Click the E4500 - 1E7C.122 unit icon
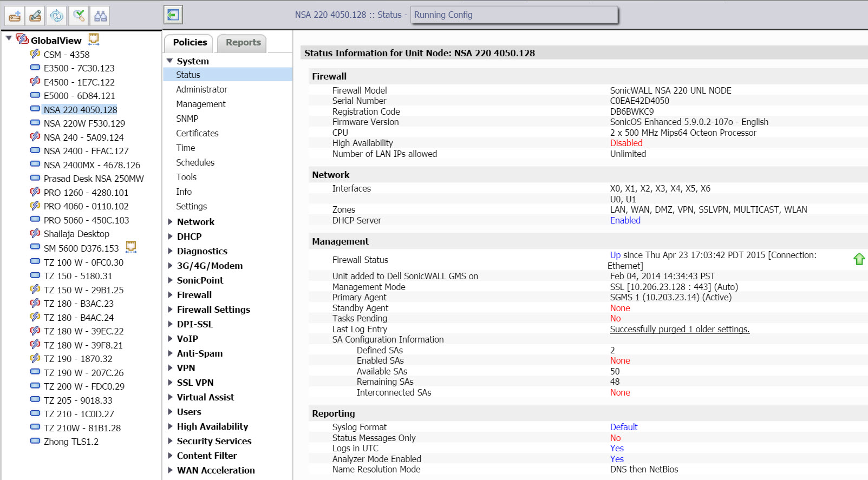The image size is (868, 480). tap(35, 81)
